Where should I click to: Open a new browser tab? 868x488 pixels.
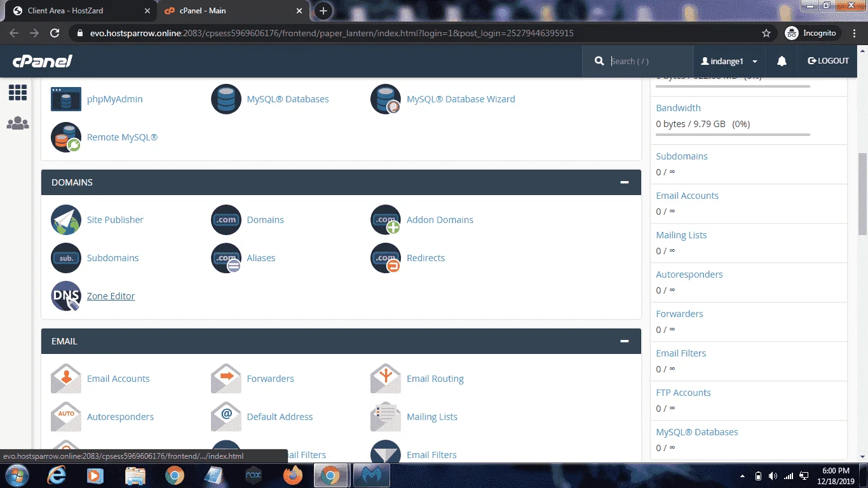pos(323,11)
